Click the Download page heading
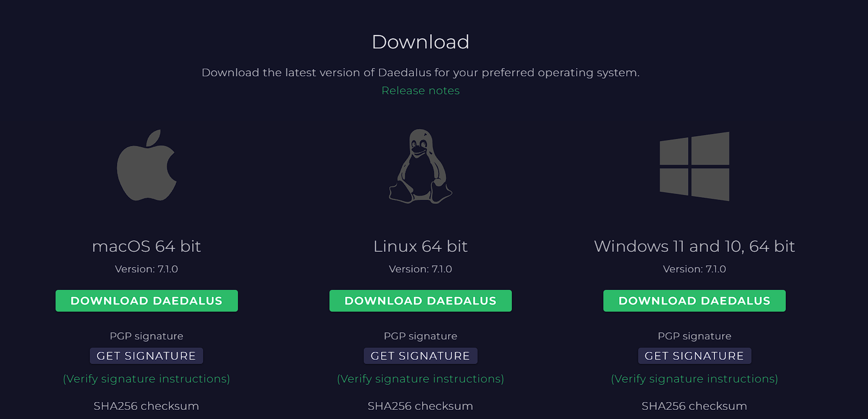 pyautogui.click(x=420, y=42)
